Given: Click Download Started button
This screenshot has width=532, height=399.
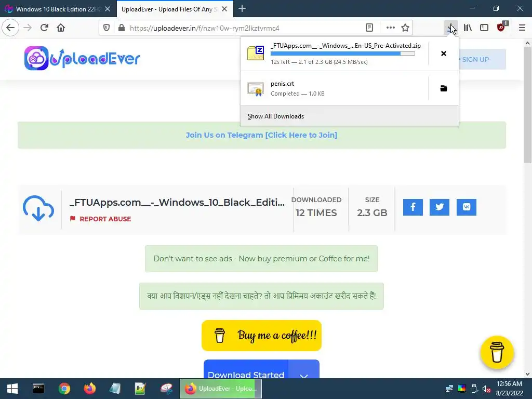Looking at the screenshot, I should [246, 370].
